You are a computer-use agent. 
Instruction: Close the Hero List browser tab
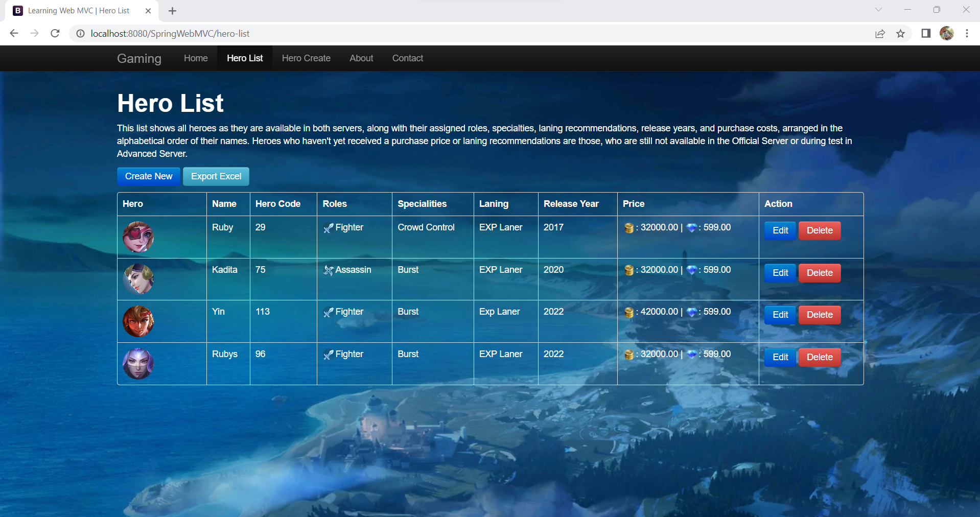[148, 11]
